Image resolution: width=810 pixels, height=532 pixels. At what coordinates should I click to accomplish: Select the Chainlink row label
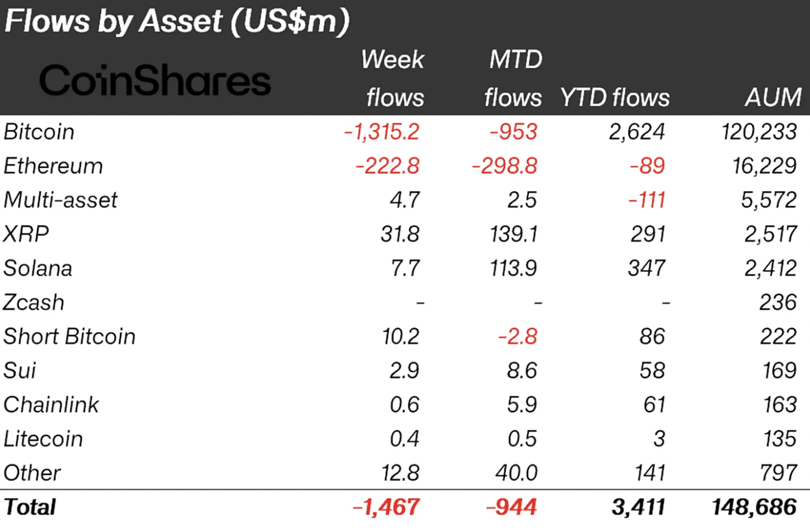coord(51,405)
